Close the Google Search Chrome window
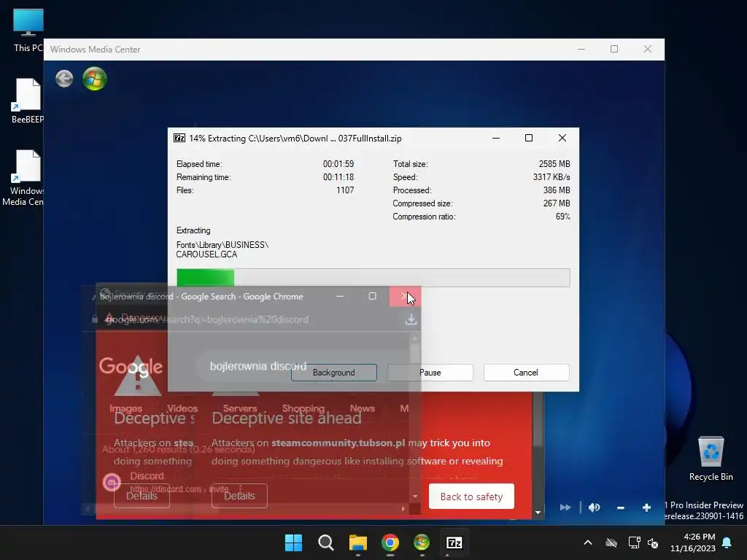 (405, 296)
